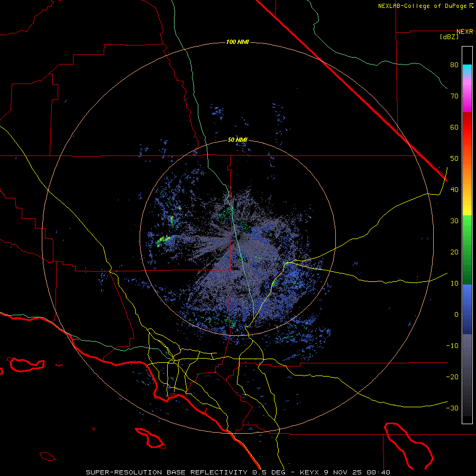This screenshot has width=476, height=476.
Task: Click the -10 dBZ scale value
Action: click(x=452, y=346)
